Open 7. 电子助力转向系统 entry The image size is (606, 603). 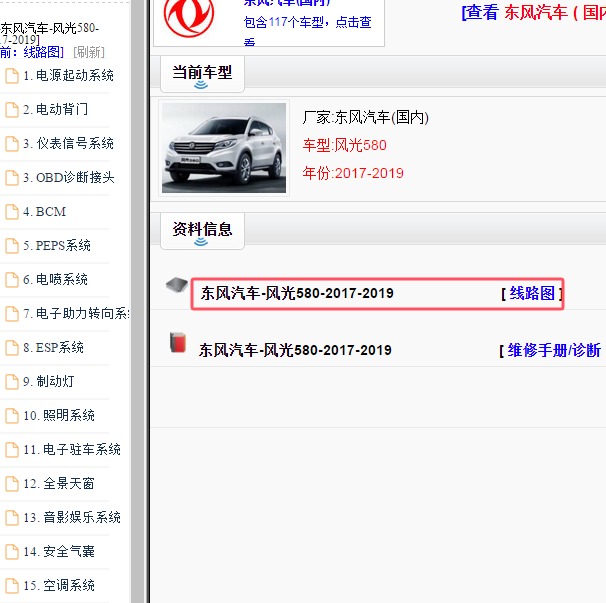(x=77, y=313)
